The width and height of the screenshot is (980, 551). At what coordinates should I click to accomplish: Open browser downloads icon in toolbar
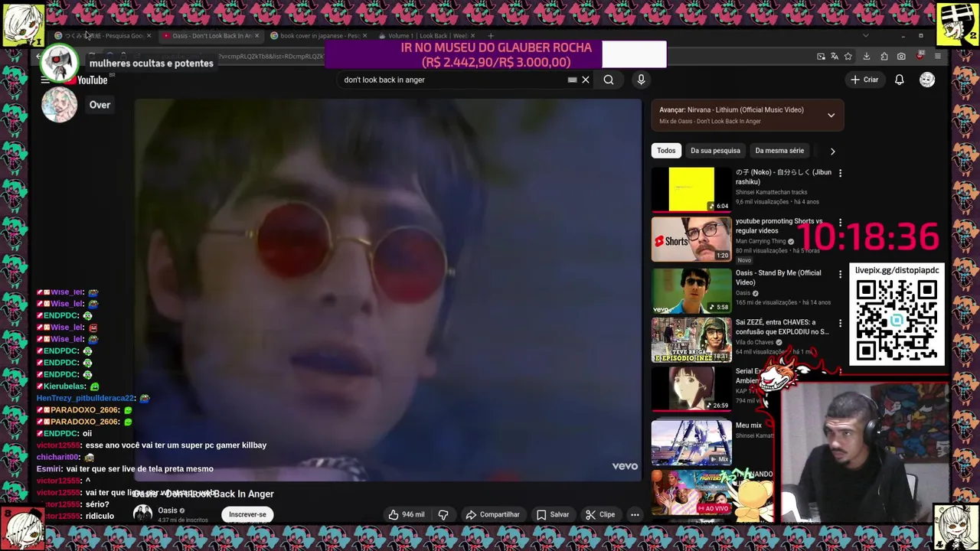[867, 57]
